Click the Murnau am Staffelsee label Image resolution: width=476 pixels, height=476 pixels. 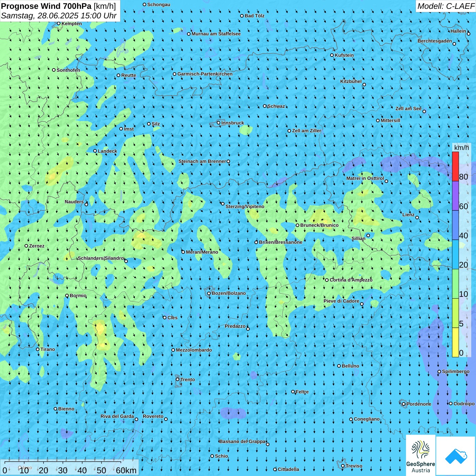[216, 34]
